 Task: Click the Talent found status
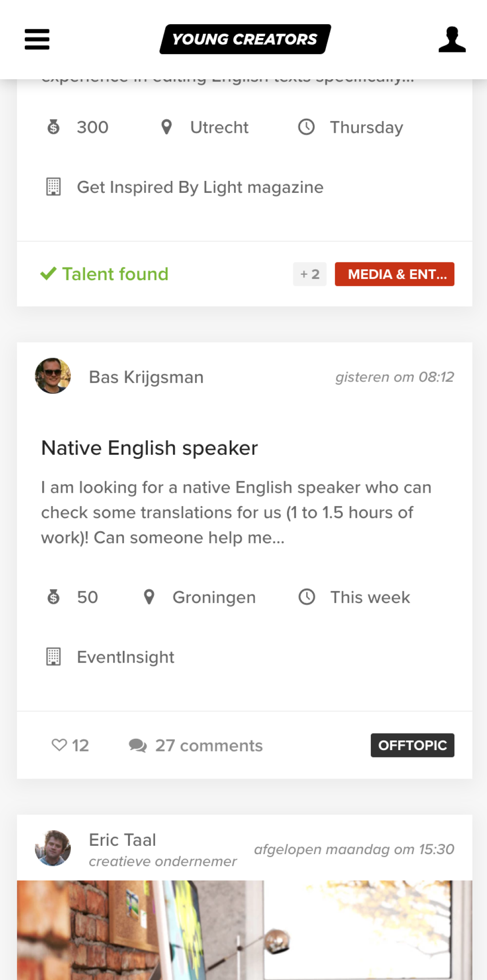pyautogui.click(x=104, y=274)
